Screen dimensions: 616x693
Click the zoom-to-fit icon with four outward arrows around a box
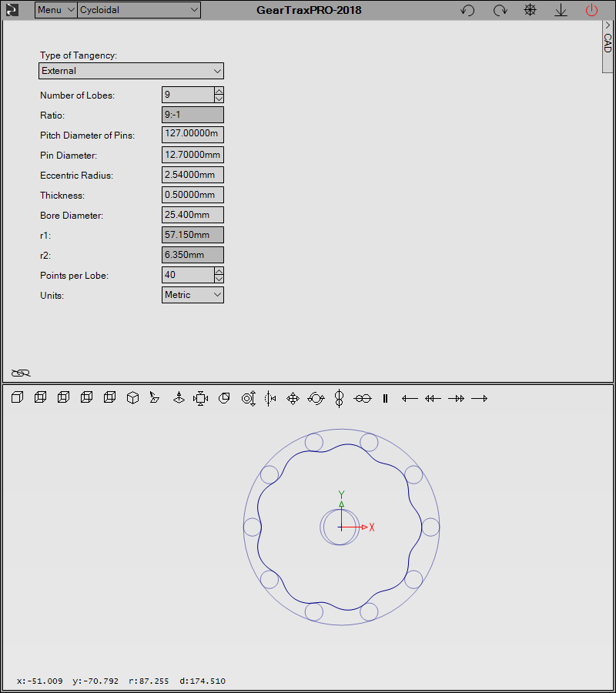pyautogui.click(x=201, y=398)
